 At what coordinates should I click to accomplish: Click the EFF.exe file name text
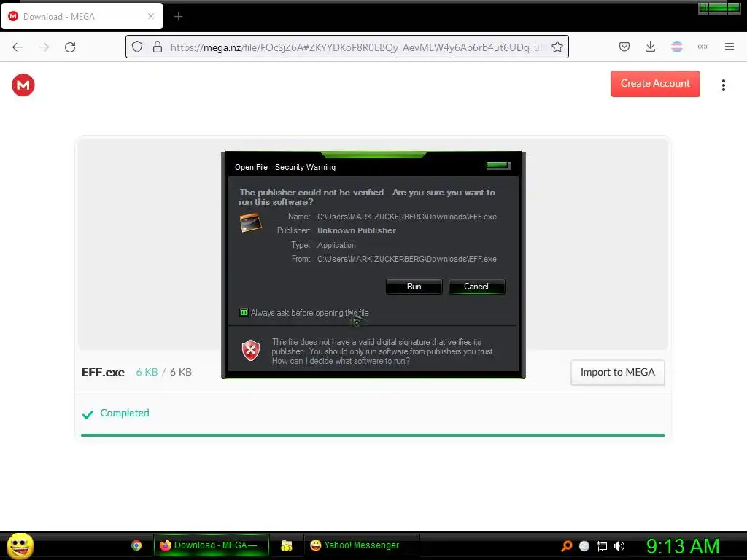point(103,373)
